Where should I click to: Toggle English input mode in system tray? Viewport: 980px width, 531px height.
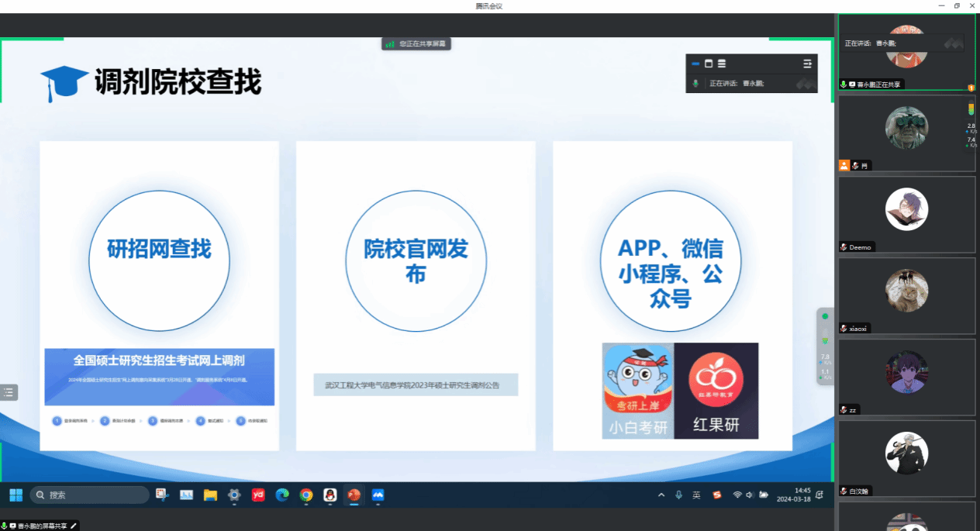696,495
